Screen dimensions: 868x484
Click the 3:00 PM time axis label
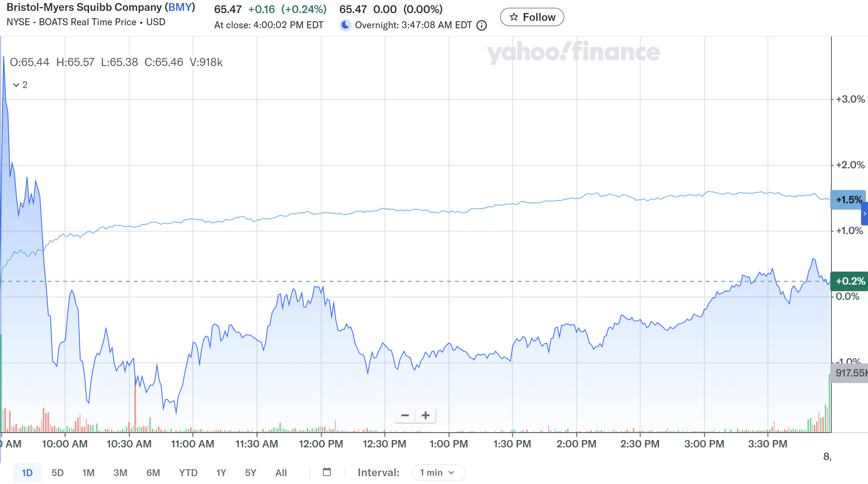coord(704,444)
